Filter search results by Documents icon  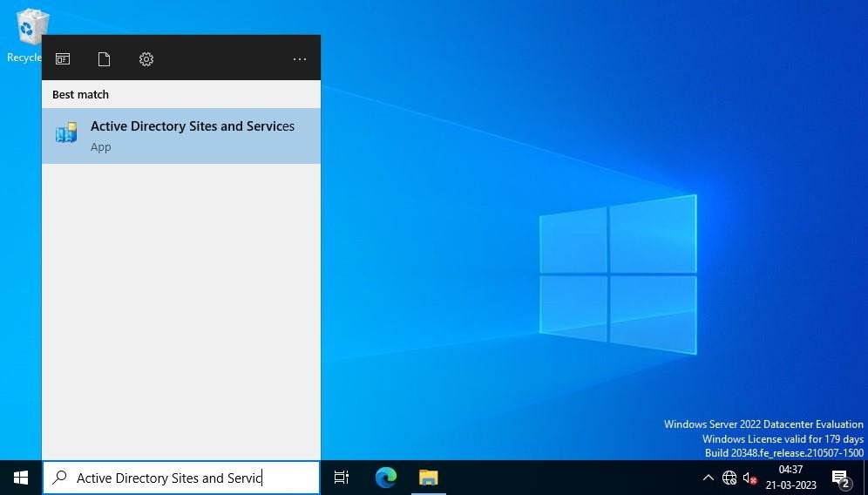pos(104,59)
